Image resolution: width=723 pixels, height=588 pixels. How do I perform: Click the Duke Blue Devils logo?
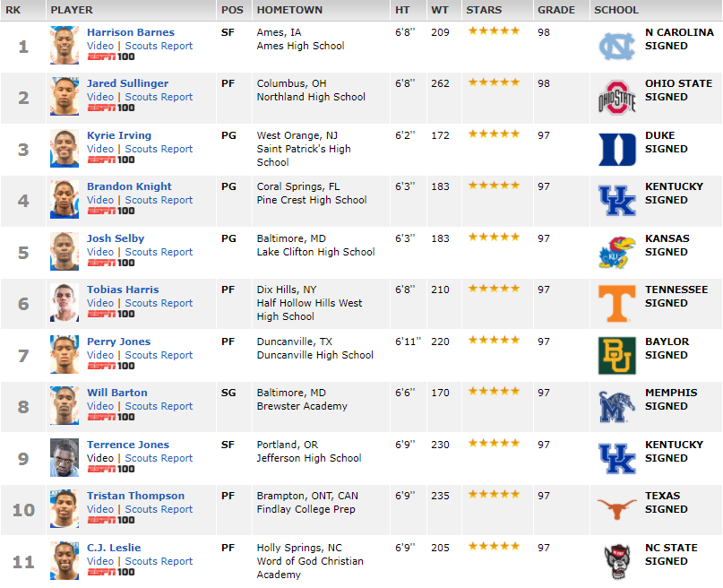(x=617, y=150)
